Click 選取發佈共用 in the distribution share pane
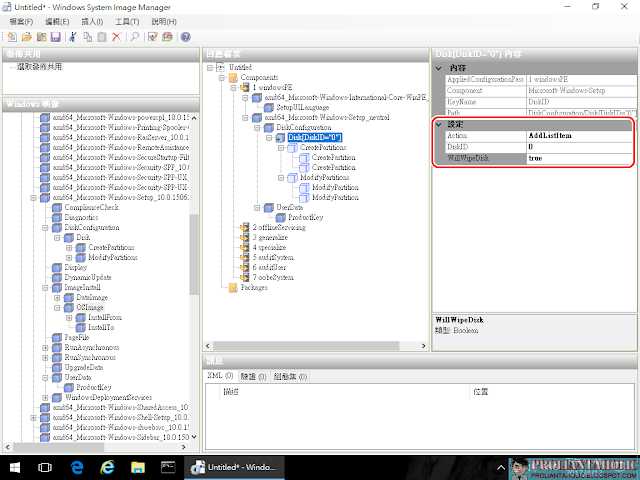 click(39, 67)
